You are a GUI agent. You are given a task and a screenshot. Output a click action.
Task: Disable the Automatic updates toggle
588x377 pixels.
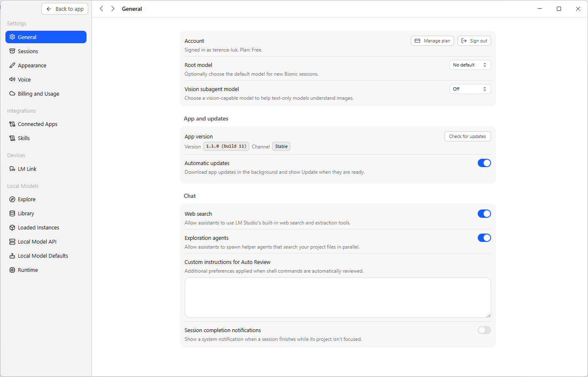coord(484,163)
